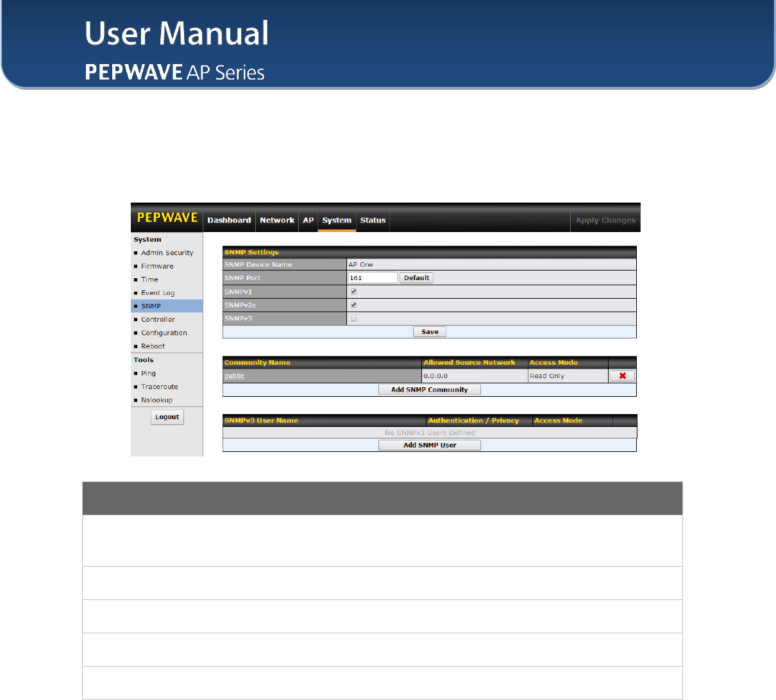
Task: Toggle the SNMPv2c checkbox
Action: [x=353, y=305]
